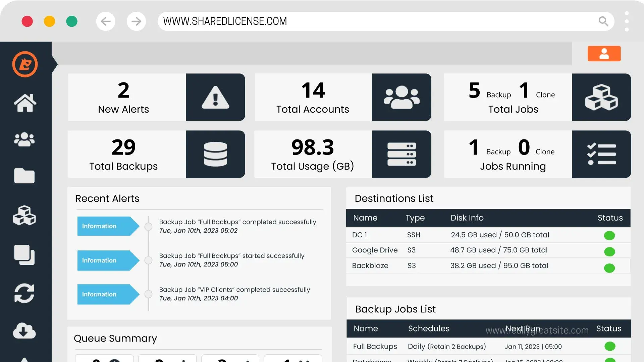Open the cubes jobs icon in sidebar
Screen dimensions: 644x362
(24, 216)
